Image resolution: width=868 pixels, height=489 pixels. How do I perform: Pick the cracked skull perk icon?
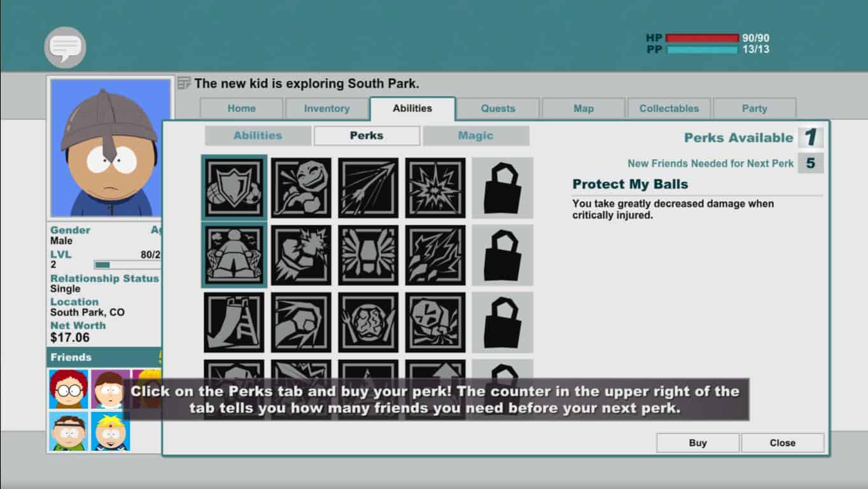(435, 322)
